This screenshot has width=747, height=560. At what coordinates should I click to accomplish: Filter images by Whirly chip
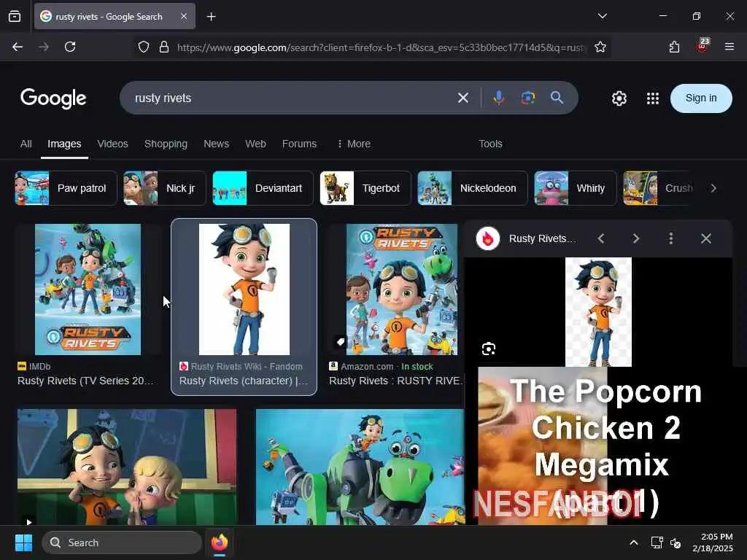[576, 188]
